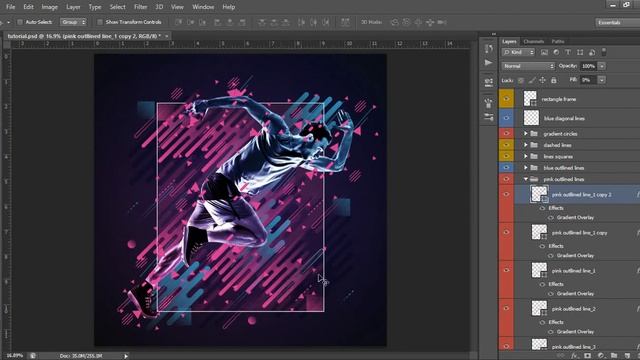Open the Brush Presets panel icon
This screenshot has width=640, height=360.
489,103
